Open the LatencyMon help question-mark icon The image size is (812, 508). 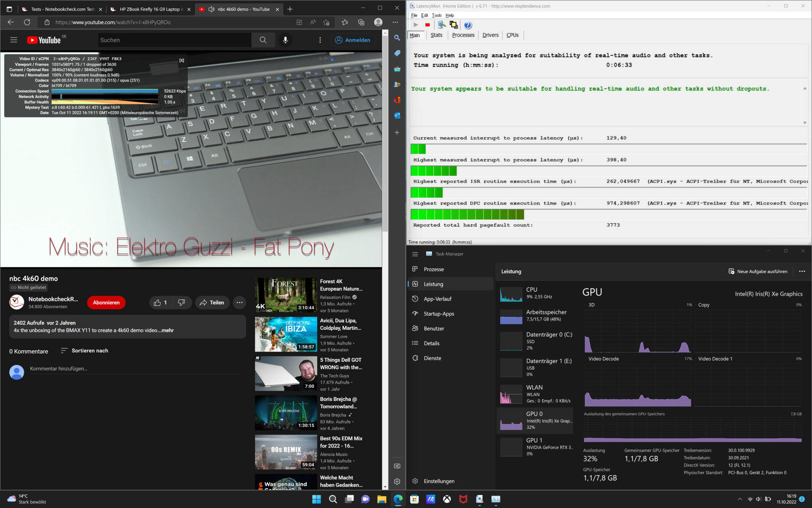[468, 25]
